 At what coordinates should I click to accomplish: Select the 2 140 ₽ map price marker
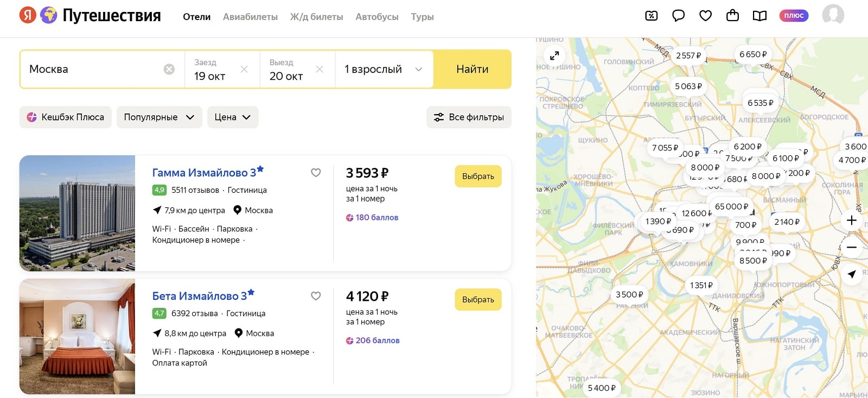(x=787, y=222)
